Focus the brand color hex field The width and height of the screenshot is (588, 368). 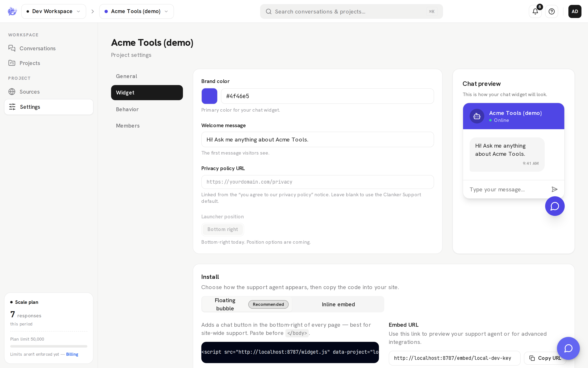click(327, 96)
